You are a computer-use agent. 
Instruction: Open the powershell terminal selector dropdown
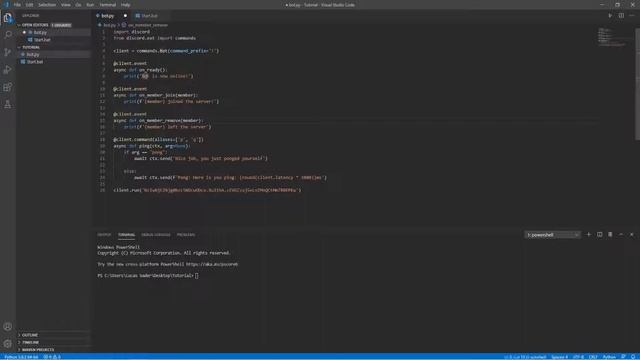pos(552,235)
